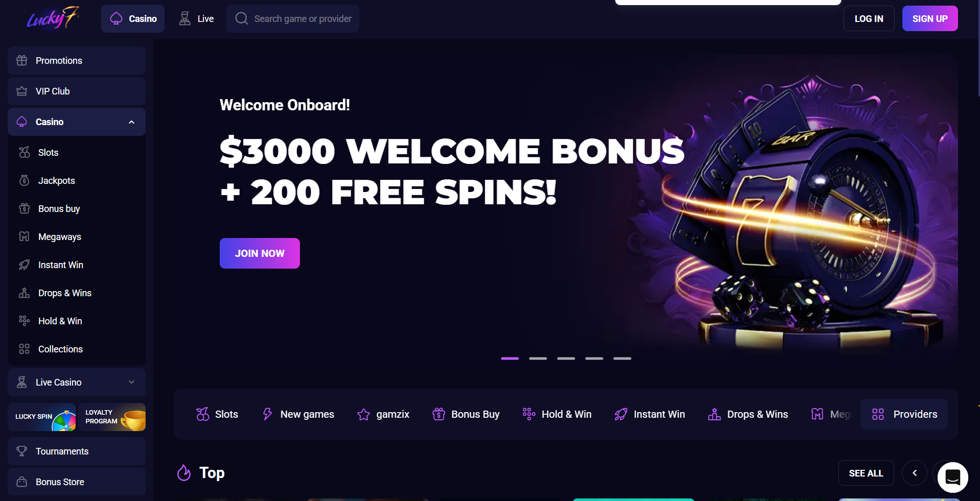980x501 pixels.
Task: Select the Hold & Win category tab
Action: pos(557,414)
